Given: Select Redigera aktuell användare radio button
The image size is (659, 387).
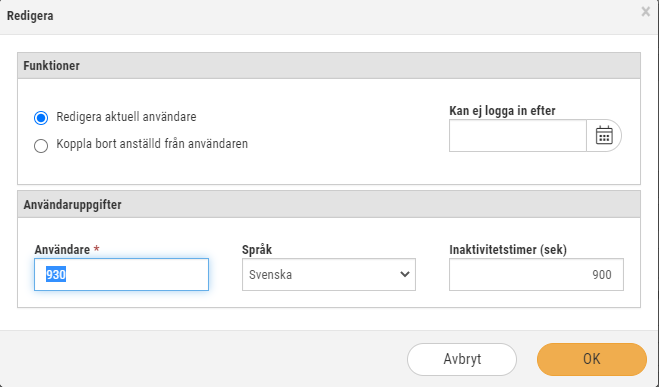Looking at the screenshot, I should tap(41, 118).
